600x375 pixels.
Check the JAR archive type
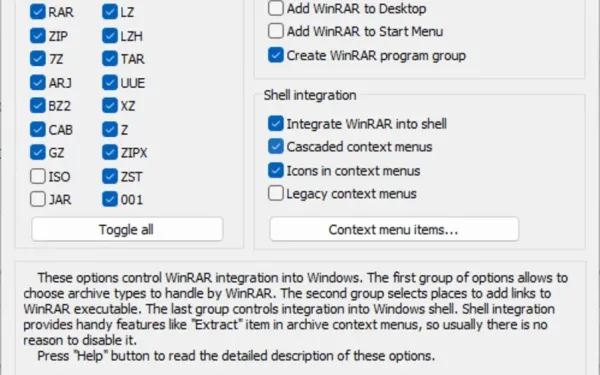38,199
